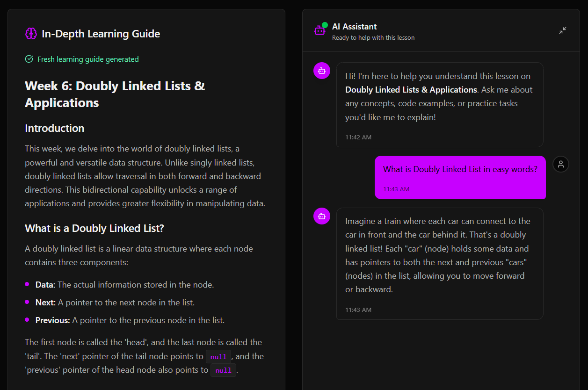The height and width of the screenshot is (390, 588).
Task: Click the user profile avatar icon
Action: click(561, 164)
